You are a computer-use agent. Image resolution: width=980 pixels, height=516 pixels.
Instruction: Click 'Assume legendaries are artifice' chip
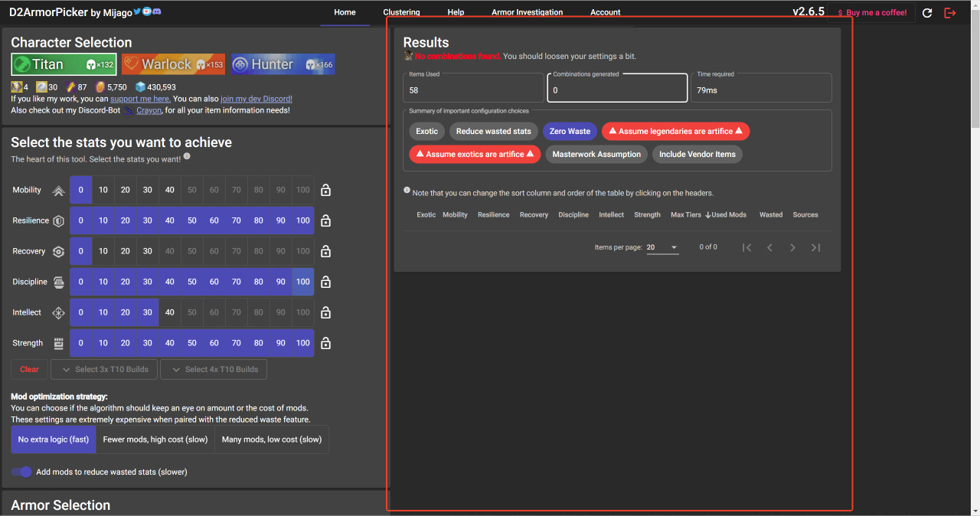pos(675,131)
